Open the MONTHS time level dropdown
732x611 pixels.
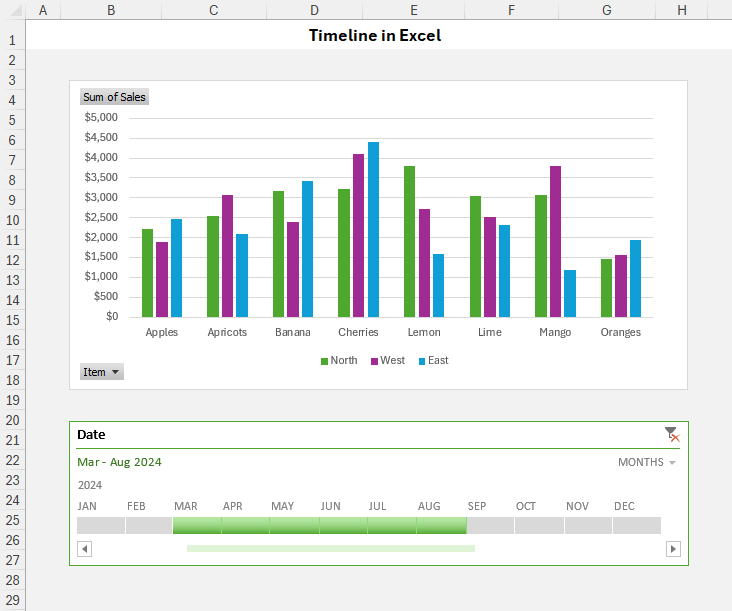(647, 462)
